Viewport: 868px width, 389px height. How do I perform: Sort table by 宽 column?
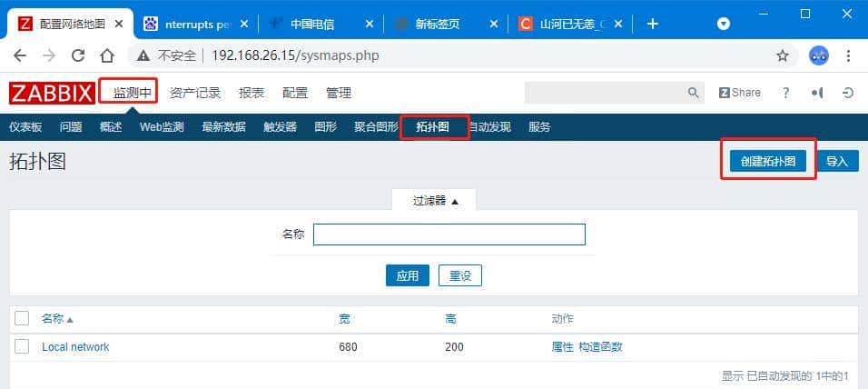tap(344, 319)
